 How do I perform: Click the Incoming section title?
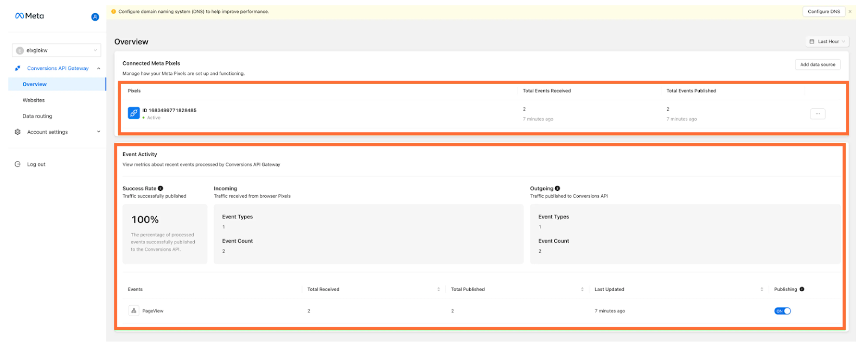click(x=226, y=189)
